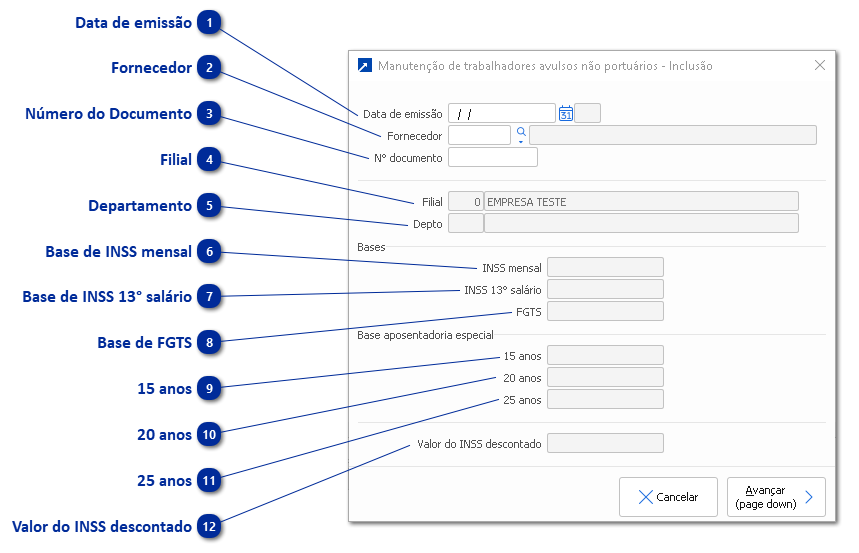Click the 20 anos field
859x553 pixels.
point(605,378)
